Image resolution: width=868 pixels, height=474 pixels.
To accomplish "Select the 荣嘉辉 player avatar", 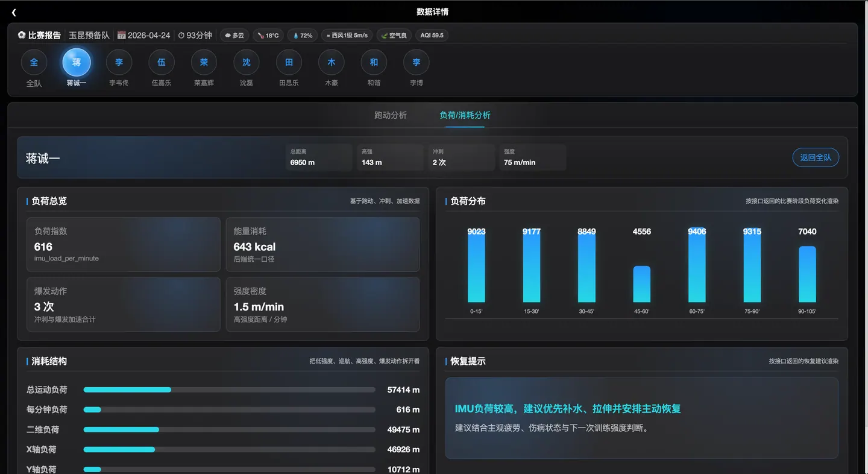I will pos(204,62).
